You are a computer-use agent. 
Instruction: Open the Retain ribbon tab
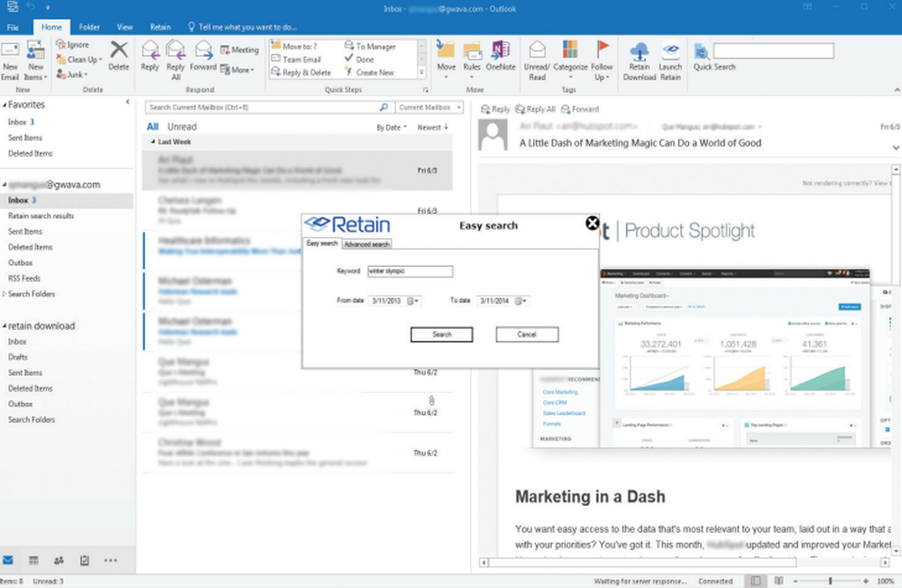tap(161, 26)
